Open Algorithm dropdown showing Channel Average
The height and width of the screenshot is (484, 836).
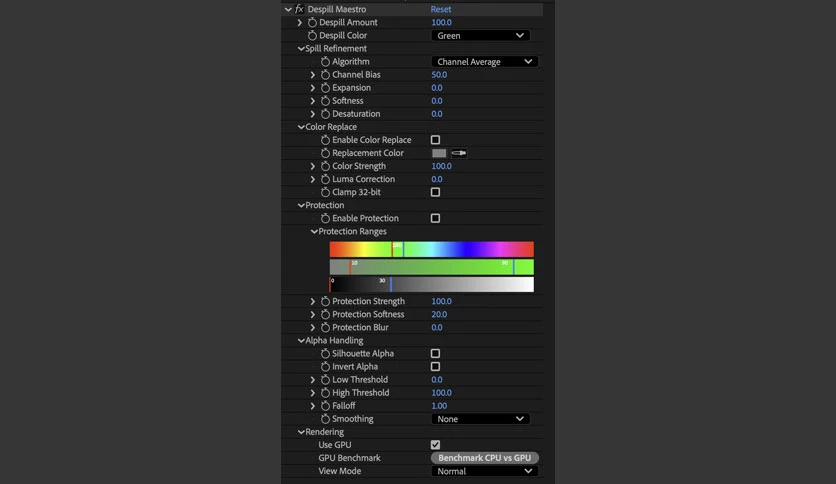click(x=485, y=62)
